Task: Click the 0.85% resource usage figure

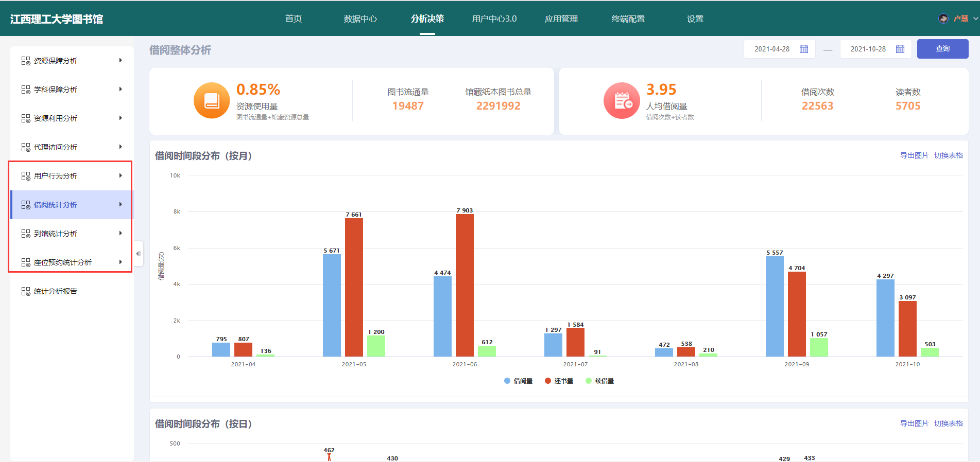Action: point(258,90)
